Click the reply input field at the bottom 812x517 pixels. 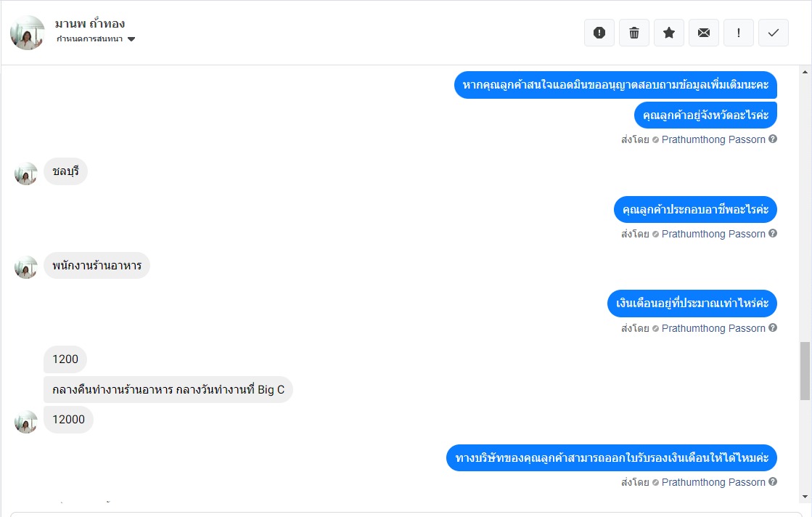pos(406,513)
